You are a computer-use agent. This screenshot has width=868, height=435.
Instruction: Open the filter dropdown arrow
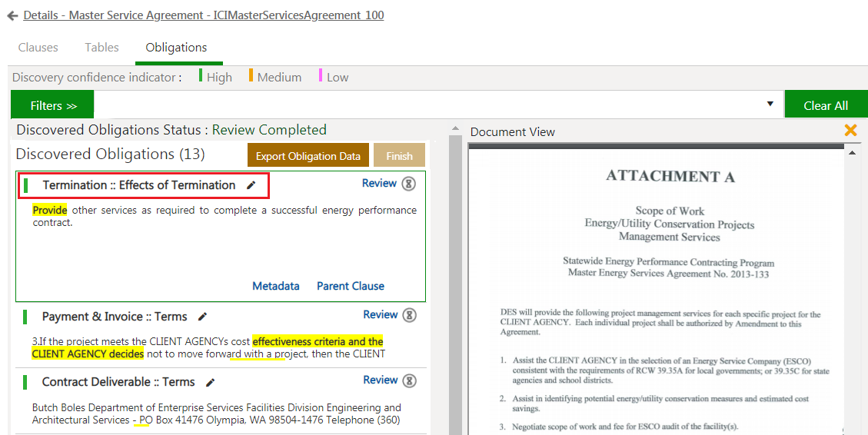click(x=770, y=105)
